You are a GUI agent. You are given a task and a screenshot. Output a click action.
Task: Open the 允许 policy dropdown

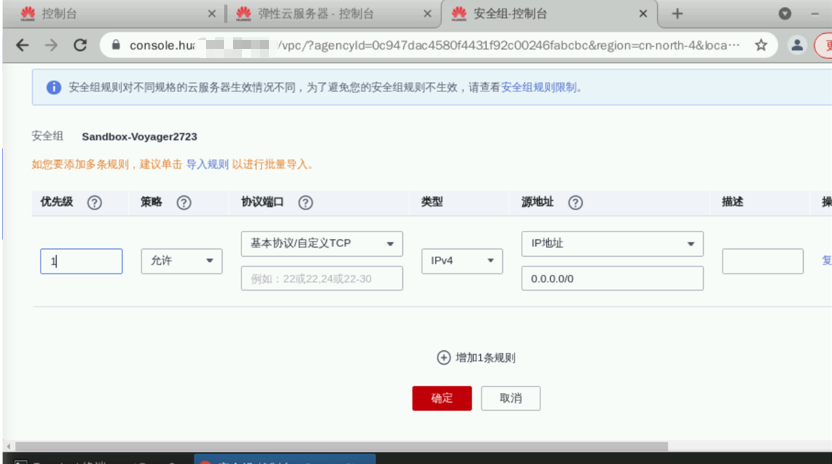click(x=181, y=261)
